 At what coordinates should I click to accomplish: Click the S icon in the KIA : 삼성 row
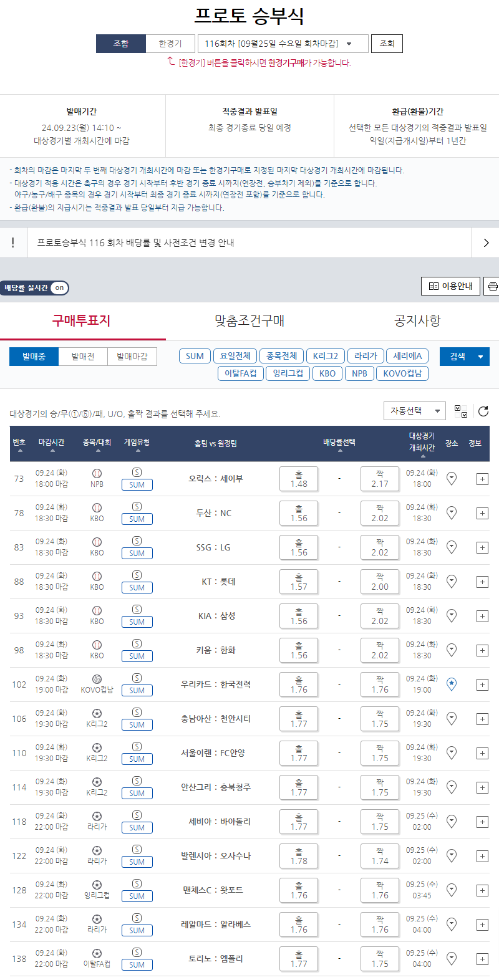137,610
